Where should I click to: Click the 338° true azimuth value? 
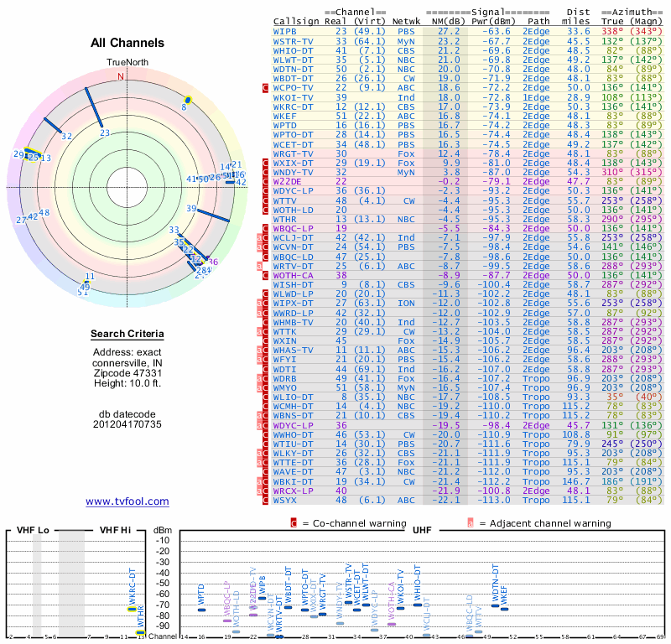point(612,32)
